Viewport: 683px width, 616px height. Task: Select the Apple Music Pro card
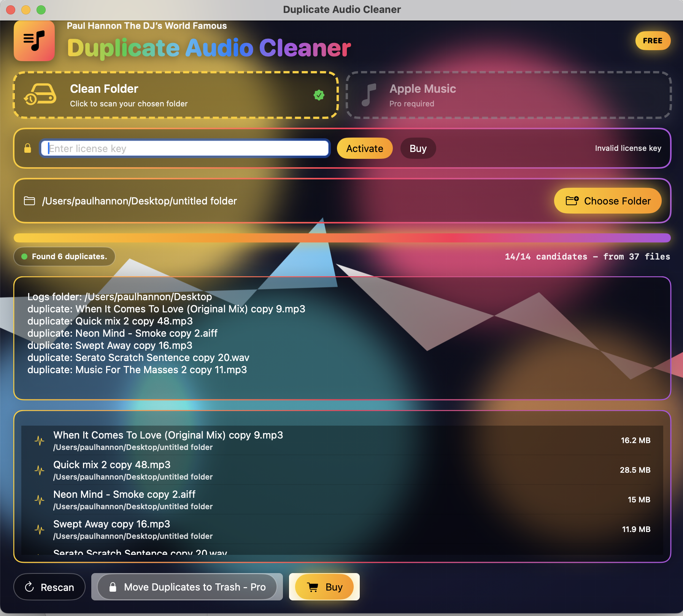click(x=508, y=95)
